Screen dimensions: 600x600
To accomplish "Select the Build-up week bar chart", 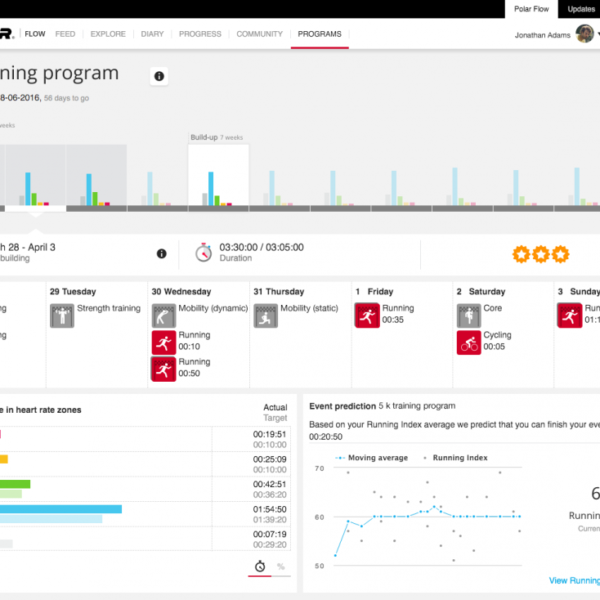I will (x=218, y=177).
